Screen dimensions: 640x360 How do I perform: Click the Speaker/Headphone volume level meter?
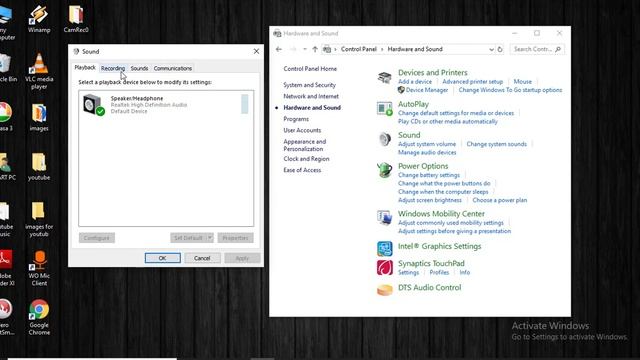click(x=244, y=104)
